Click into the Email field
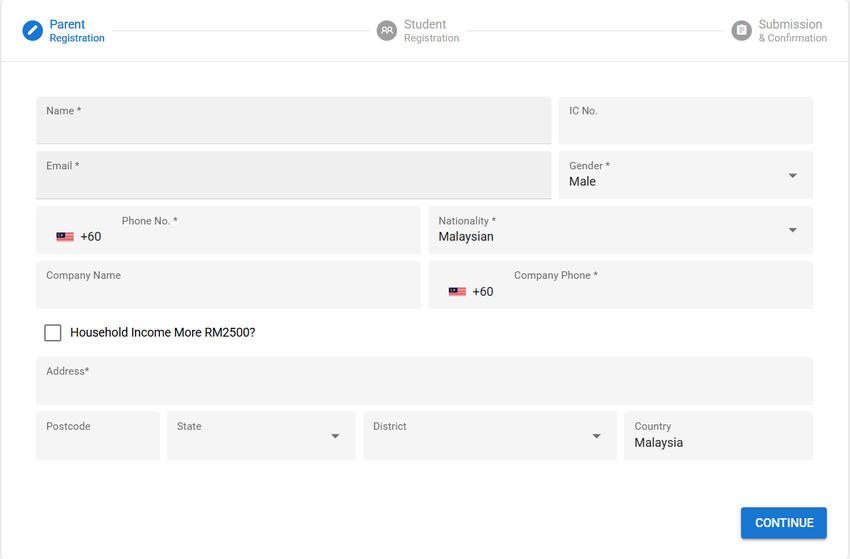The width and height of the screenshot is (850, 559). click(294, 175)
